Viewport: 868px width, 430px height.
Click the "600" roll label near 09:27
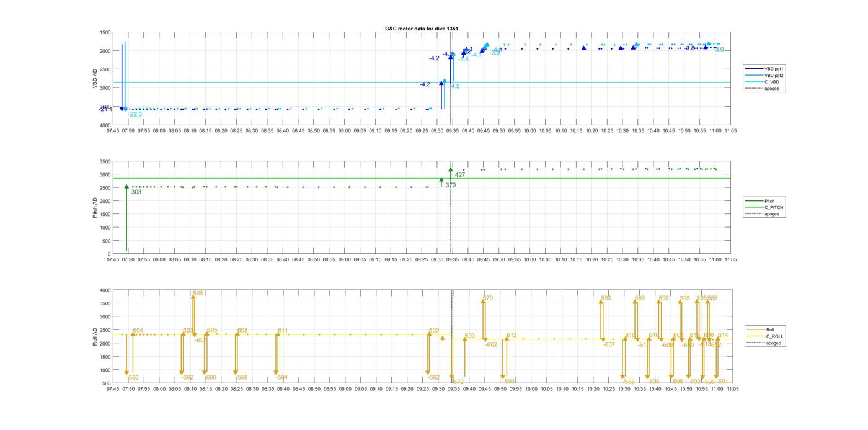[x=434, y=330]
